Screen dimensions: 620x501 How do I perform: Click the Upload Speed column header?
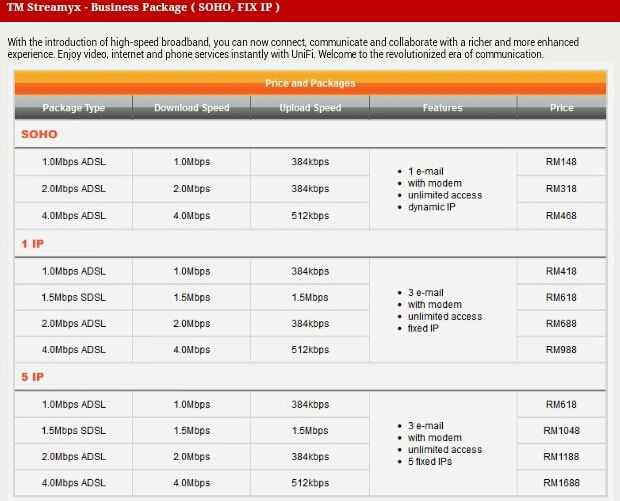[310, 108]
